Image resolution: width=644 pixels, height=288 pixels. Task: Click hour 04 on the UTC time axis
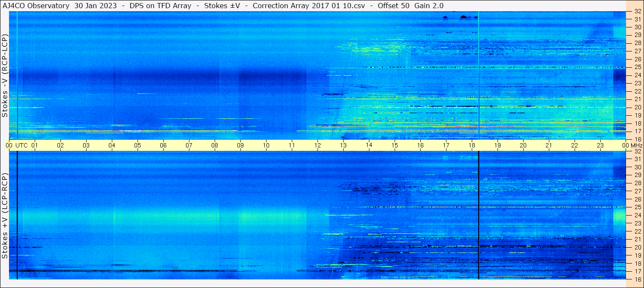112,145
